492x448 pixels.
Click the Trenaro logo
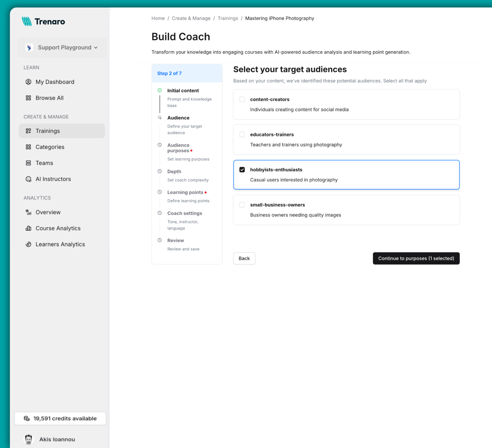[43, 21]
